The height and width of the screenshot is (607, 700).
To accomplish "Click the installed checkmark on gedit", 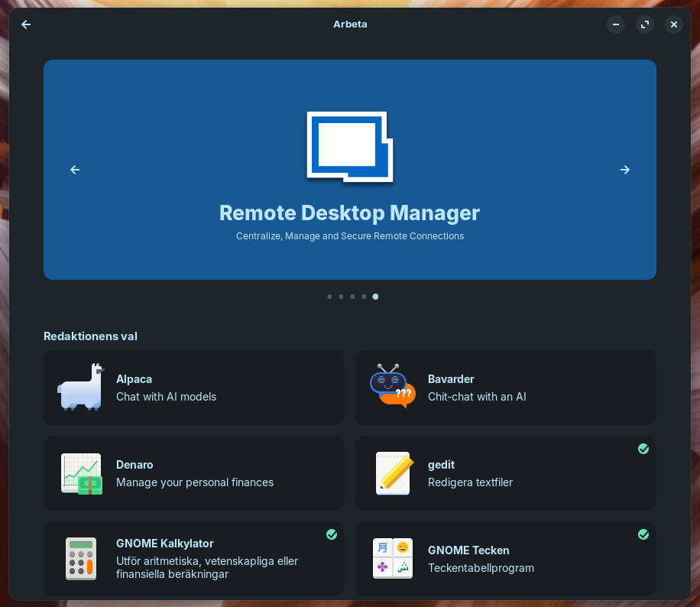I will click(x=643, y=449).
